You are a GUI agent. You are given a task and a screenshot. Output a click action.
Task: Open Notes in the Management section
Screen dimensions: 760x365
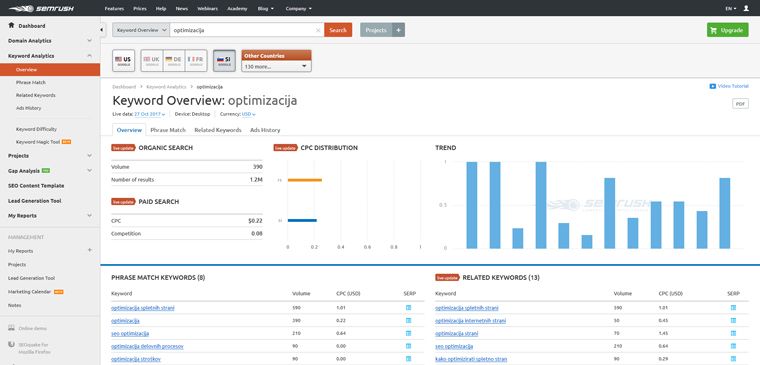(15, 305)
